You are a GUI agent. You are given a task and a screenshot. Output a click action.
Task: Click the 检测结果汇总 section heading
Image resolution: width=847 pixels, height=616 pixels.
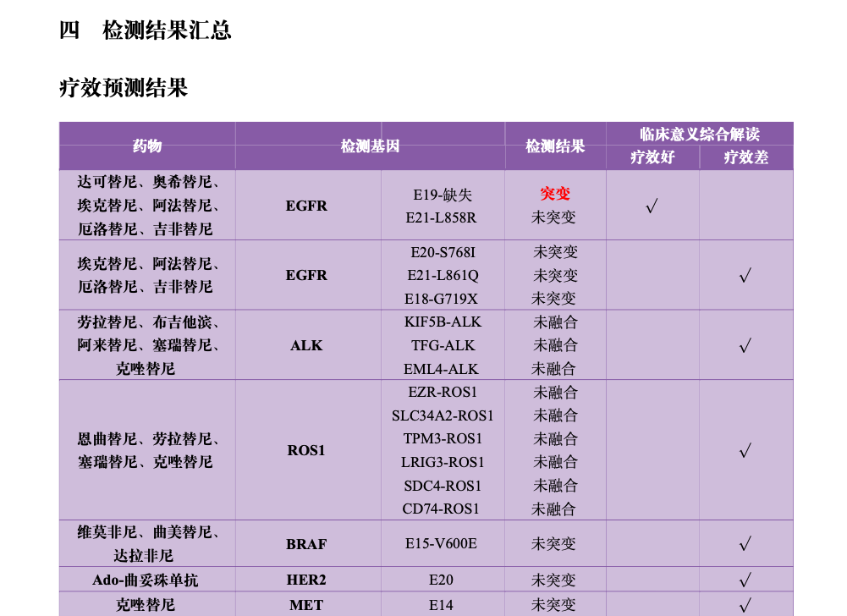(x=146, y=31)
